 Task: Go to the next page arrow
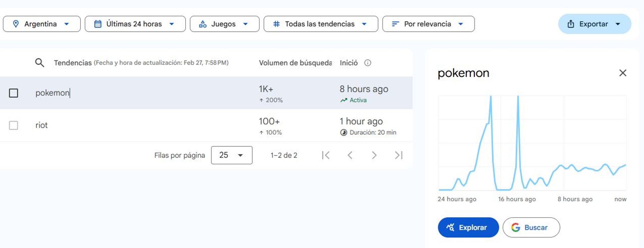[374, 155]
